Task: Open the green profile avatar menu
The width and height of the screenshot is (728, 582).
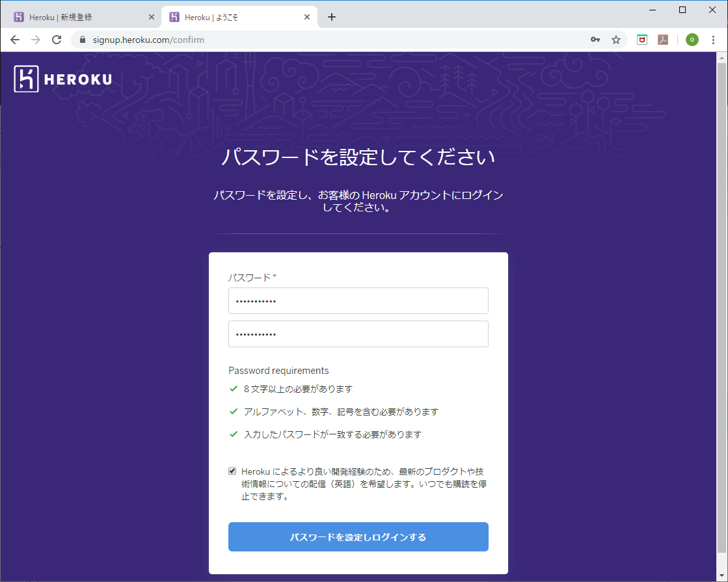Action: 692,40
